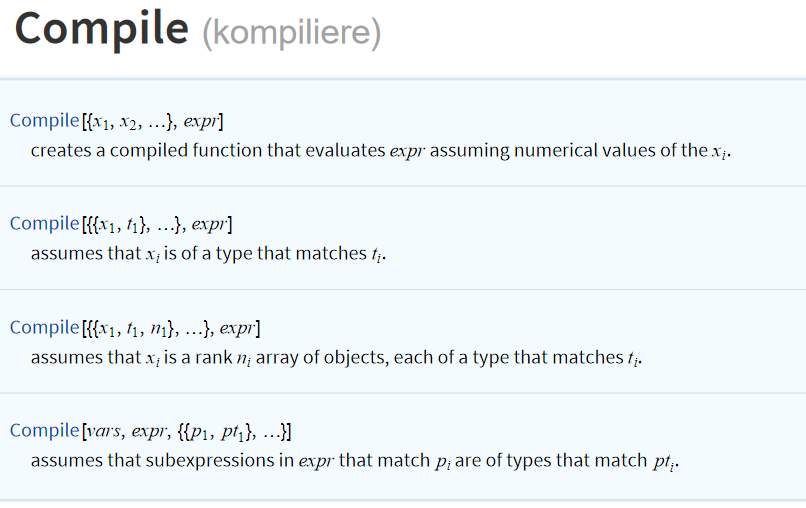Click the 'creates a compiled function' description

pyautogui.click(x=380, y=151)
